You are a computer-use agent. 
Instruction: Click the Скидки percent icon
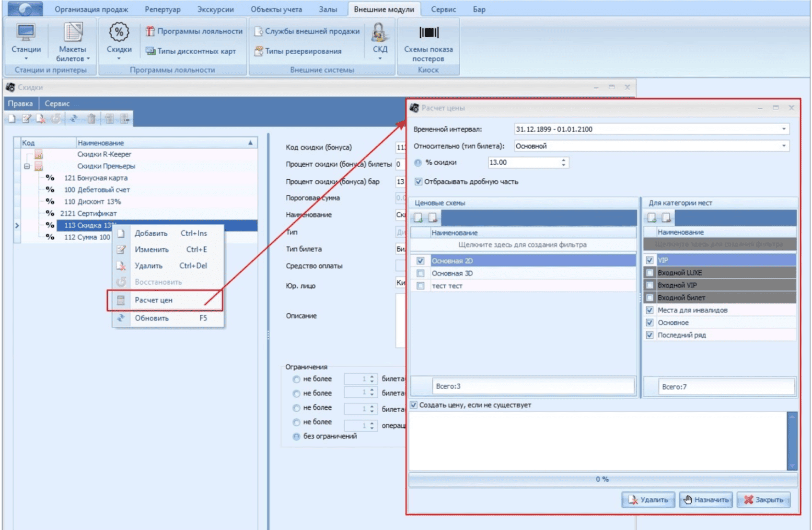(x=119, y=34)
